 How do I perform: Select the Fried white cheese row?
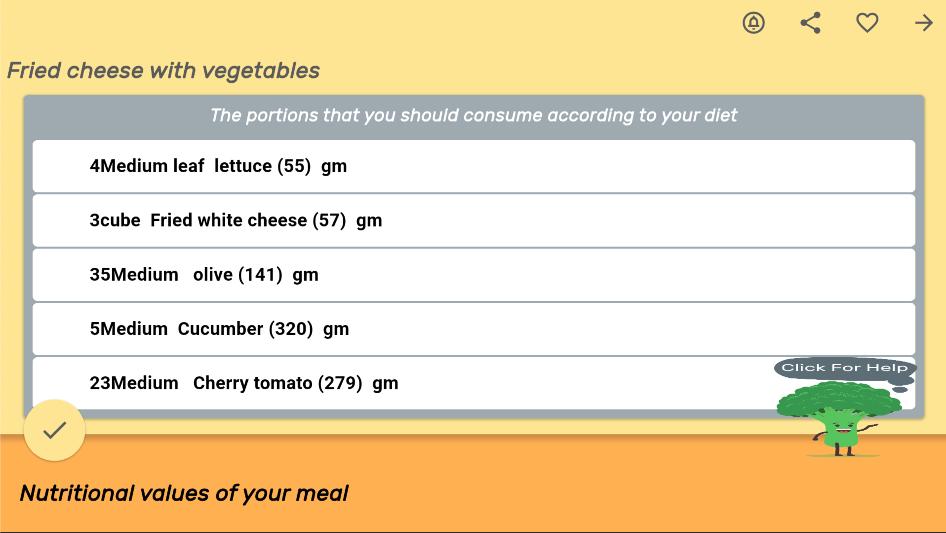coord(473,220)
